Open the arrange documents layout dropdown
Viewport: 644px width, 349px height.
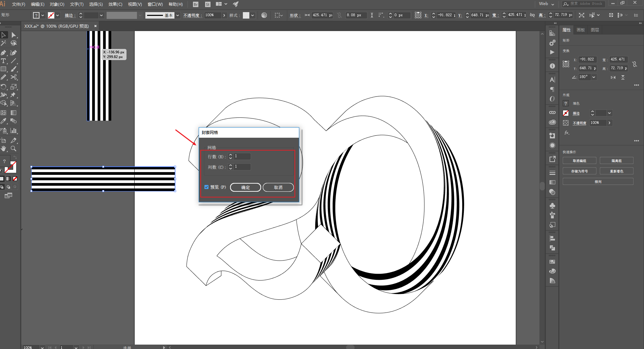[x=221, y=4]
